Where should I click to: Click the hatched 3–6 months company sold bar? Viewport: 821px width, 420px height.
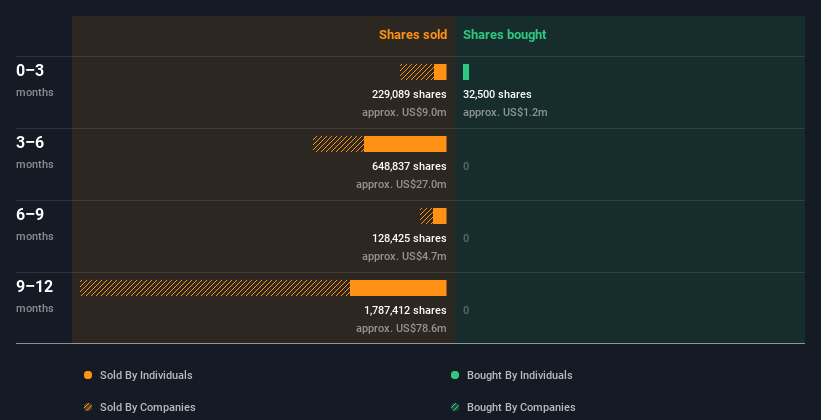tap(338, 144)
